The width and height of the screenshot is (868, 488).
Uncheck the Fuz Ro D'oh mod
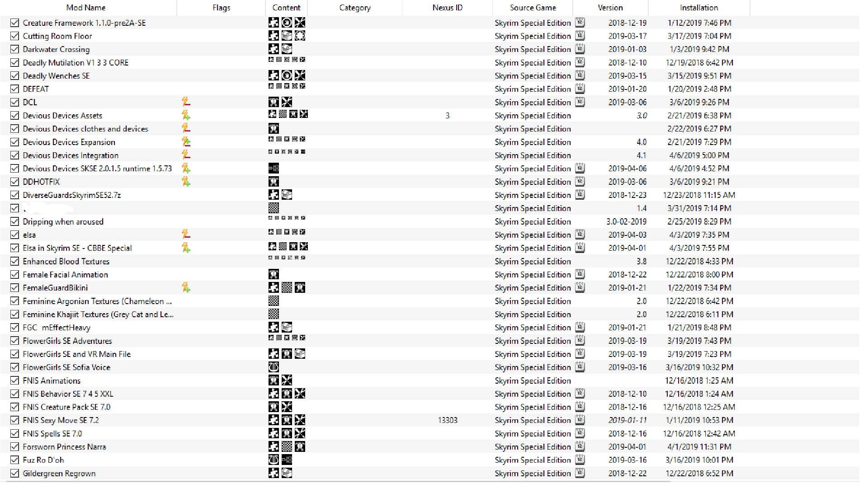click(x=14, y=460)
